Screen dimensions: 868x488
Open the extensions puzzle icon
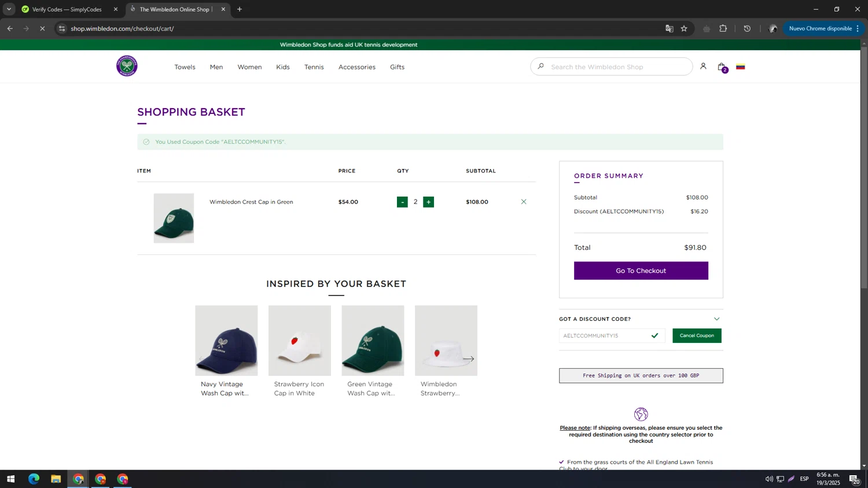pyautogui.click(x=723, y=28)
